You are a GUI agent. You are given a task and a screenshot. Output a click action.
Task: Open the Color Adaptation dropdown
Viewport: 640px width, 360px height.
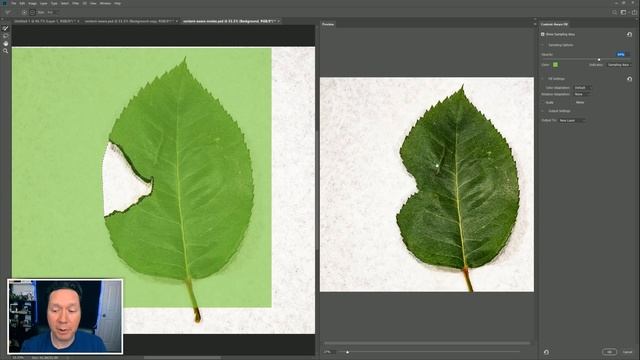pyautogui.click(x=582, y=88)
